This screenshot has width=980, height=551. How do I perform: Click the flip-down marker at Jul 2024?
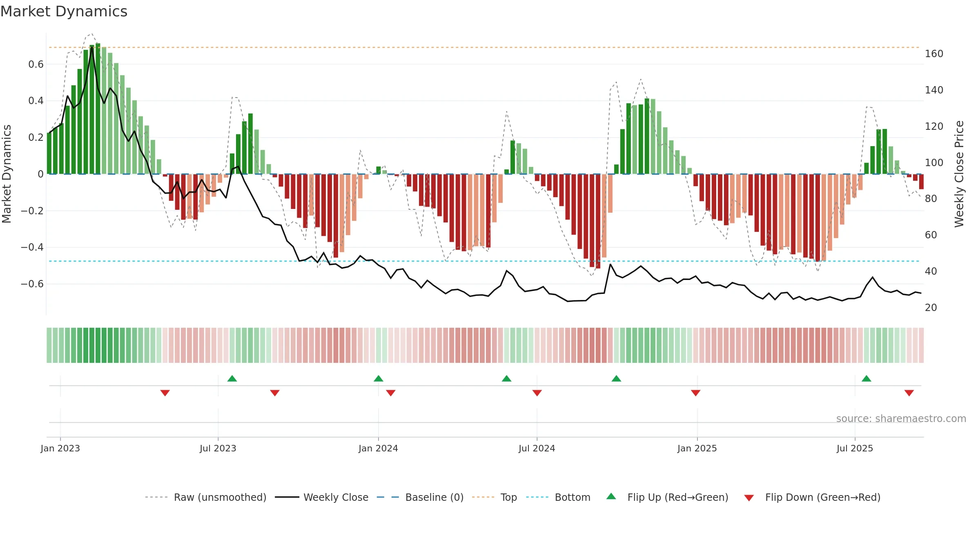point(537,393)
